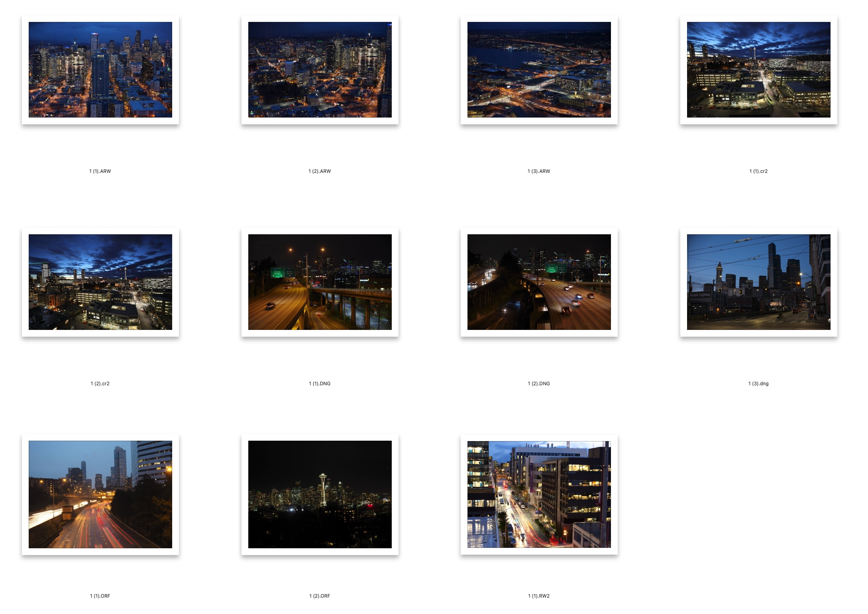
Task: Pick the 1 (2).ORF Space Needle night photo
Action: tap(320, 494)
